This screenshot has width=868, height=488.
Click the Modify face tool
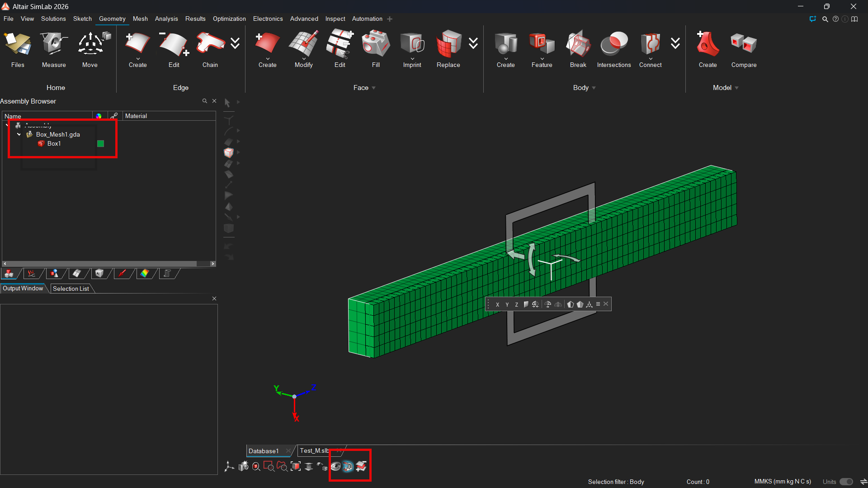[303, 50]
